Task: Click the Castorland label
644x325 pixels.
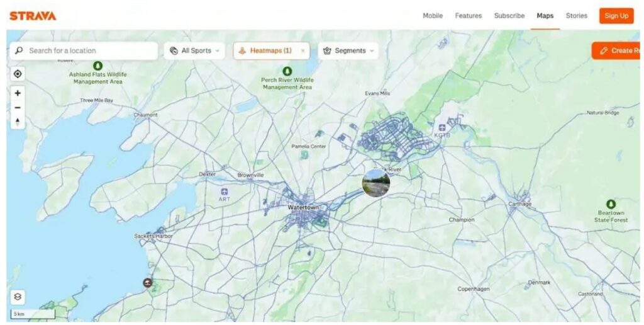Action: pos(590,294)
